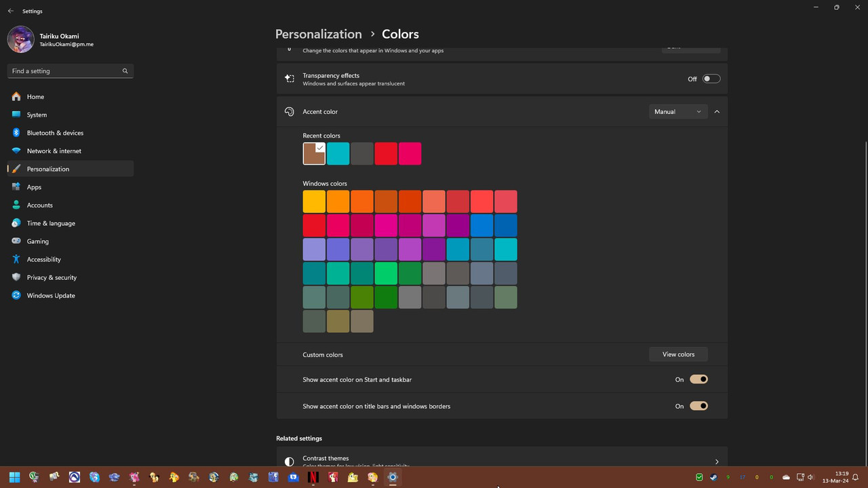The image size is (868, 488).
Task: Open the Netflix icon in taskbar
Action: click(x=313, y=477)
